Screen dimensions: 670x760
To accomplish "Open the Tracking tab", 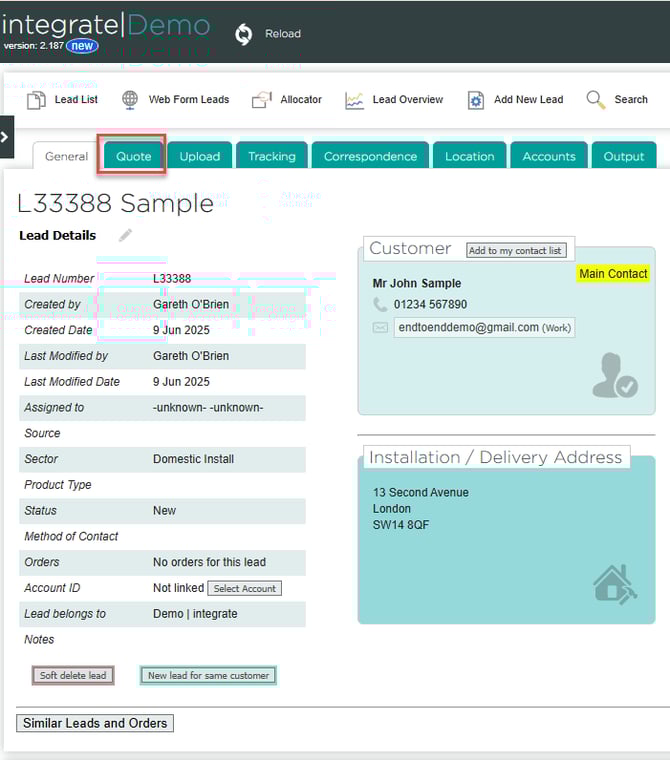I will pos(272,156).
